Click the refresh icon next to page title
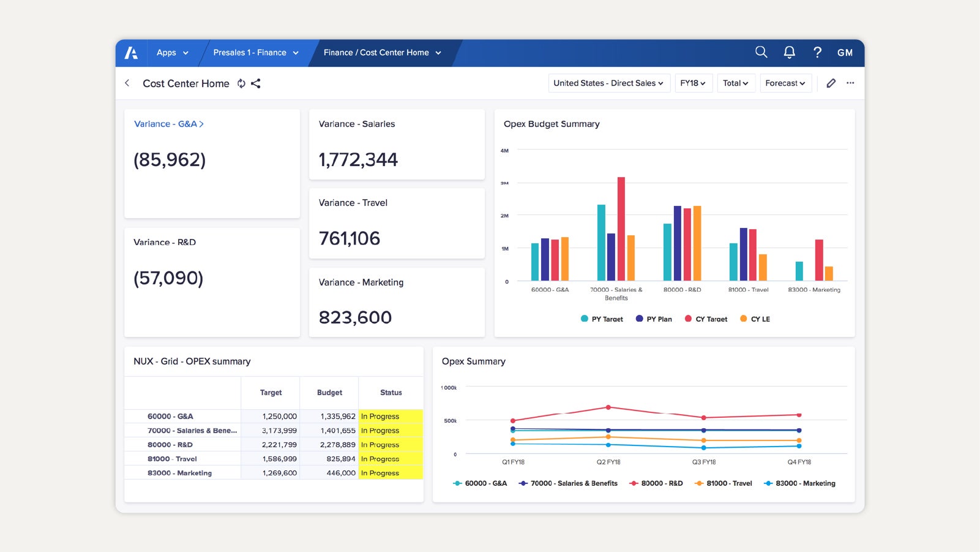980x552 pixels. [241, 84]
